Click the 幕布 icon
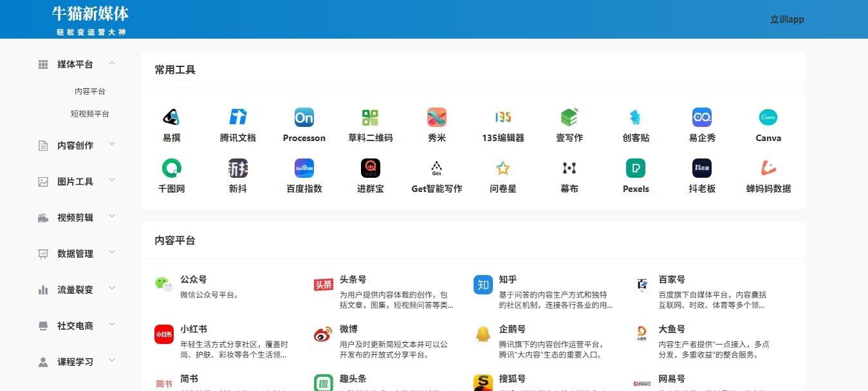 click(x=569, y=168)
